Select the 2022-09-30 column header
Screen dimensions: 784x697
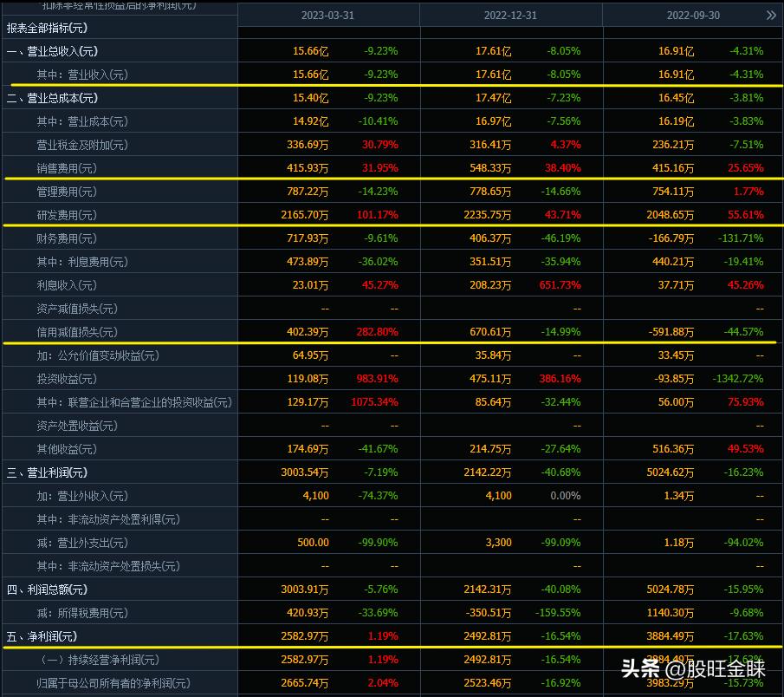click(x=693, y=16)
